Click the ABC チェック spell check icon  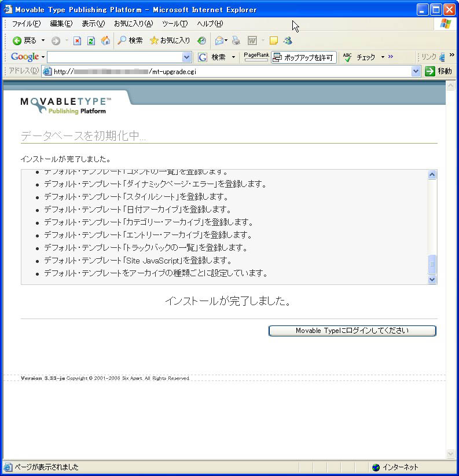pos(347,57)
